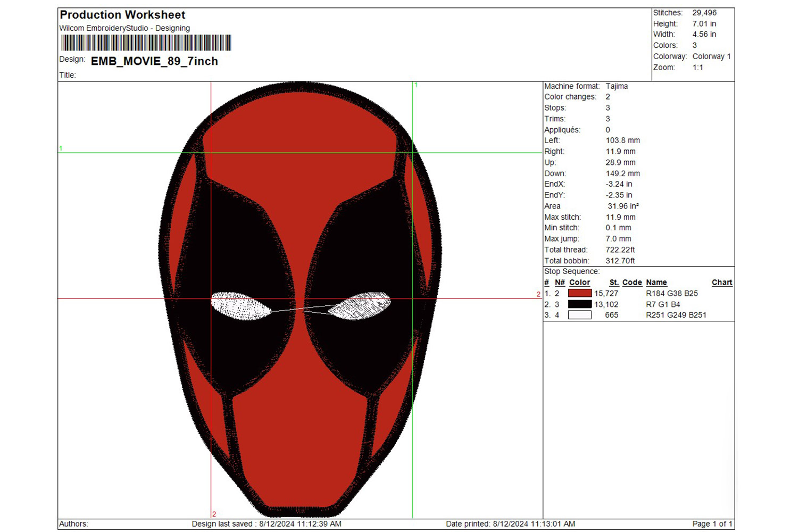Click the Left value 103.8 mm
Image resolution: width=799 pixels, height=532 pixels.
pos(623,140)
